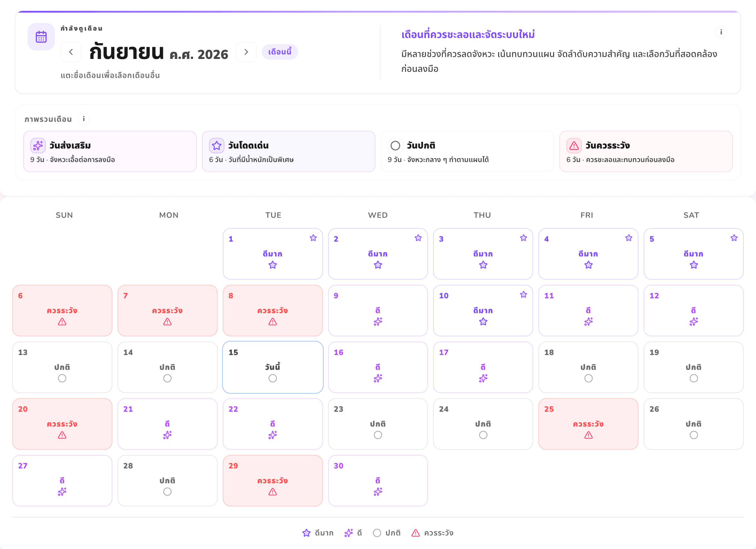Click the circle icon on วันปกติ card

coord(395,145)
